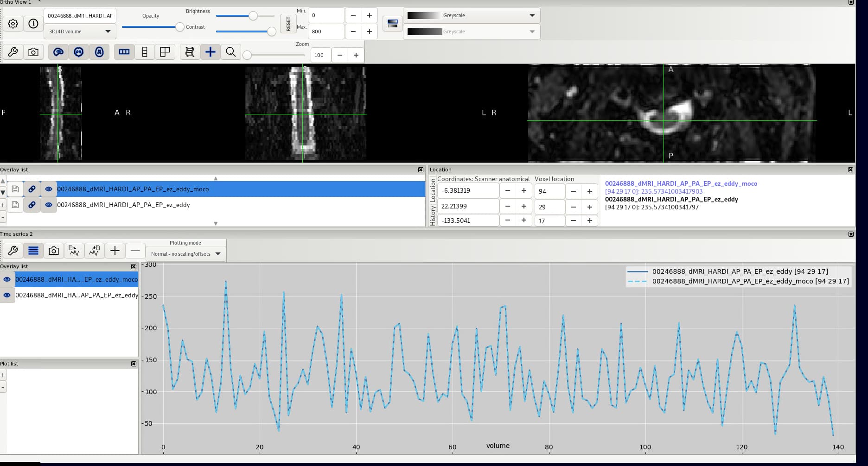Click the export data series icon
This screenshot has width=868, height=466.
click(95, 251)
